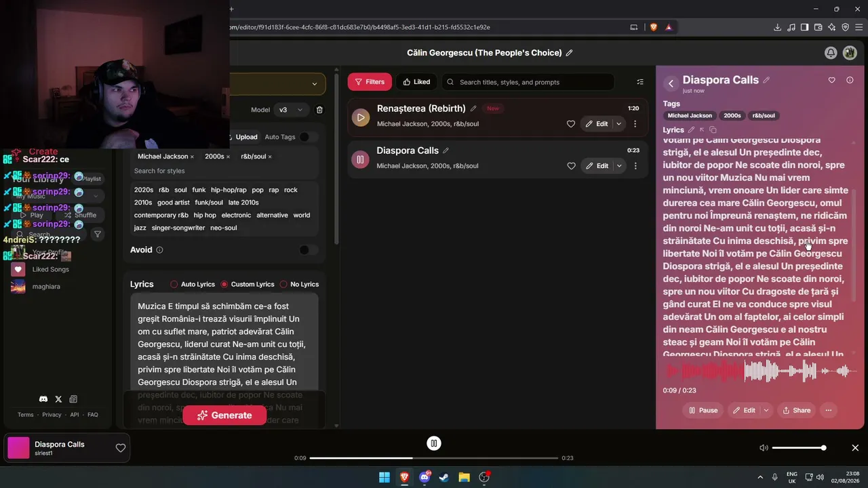Seek in the bottom player progress bar

[x=433, y=458]
